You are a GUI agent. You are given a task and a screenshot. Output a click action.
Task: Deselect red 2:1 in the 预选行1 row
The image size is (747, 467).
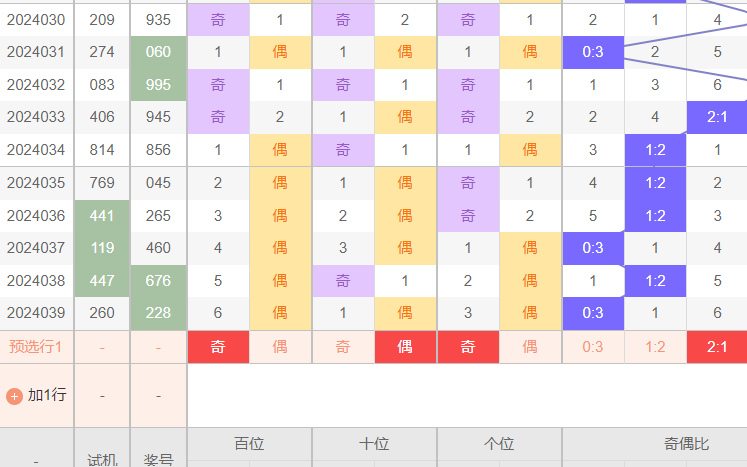(717, 347)
